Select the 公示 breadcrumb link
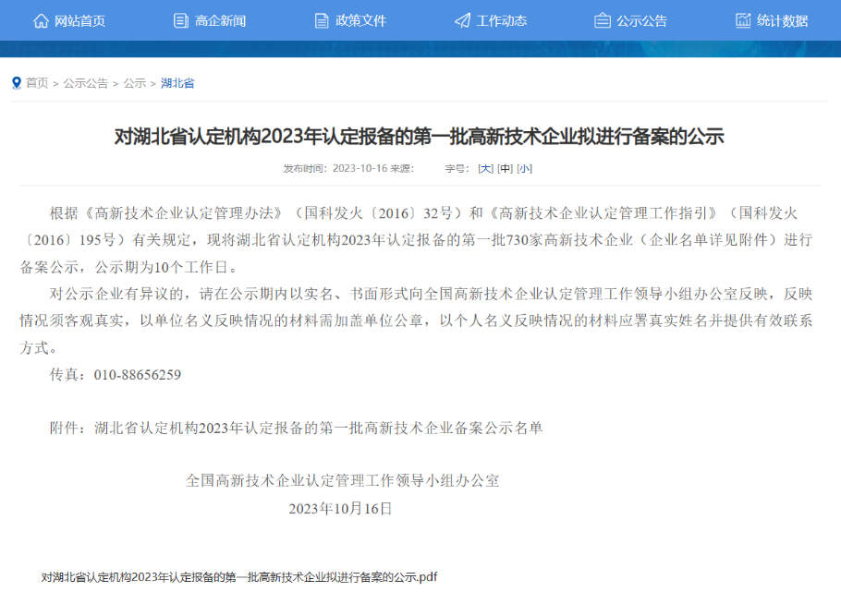The image size is (841, 616). tap(135, 83)
